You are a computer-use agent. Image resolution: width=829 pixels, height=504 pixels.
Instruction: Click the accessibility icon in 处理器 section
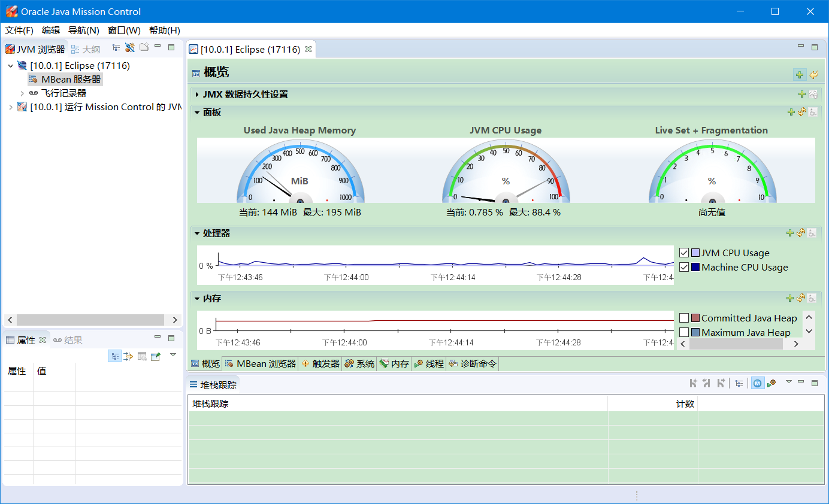(x=813, y=233)
